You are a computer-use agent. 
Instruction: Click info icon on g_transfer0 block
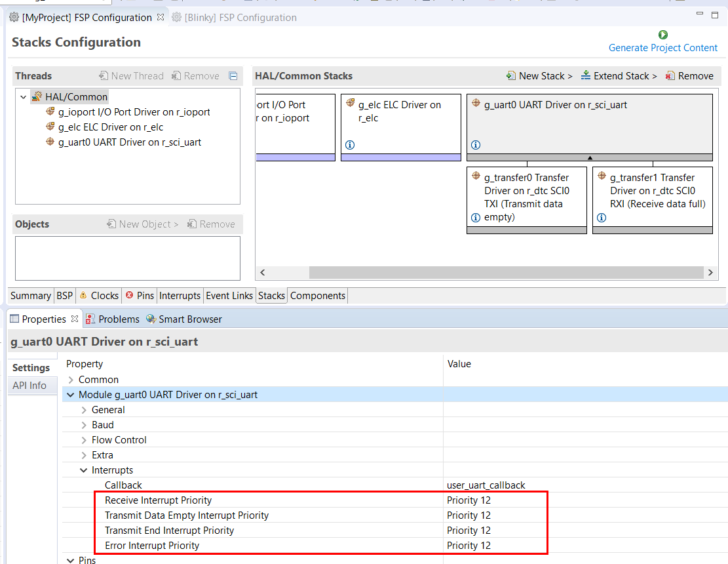coord(476,218)
